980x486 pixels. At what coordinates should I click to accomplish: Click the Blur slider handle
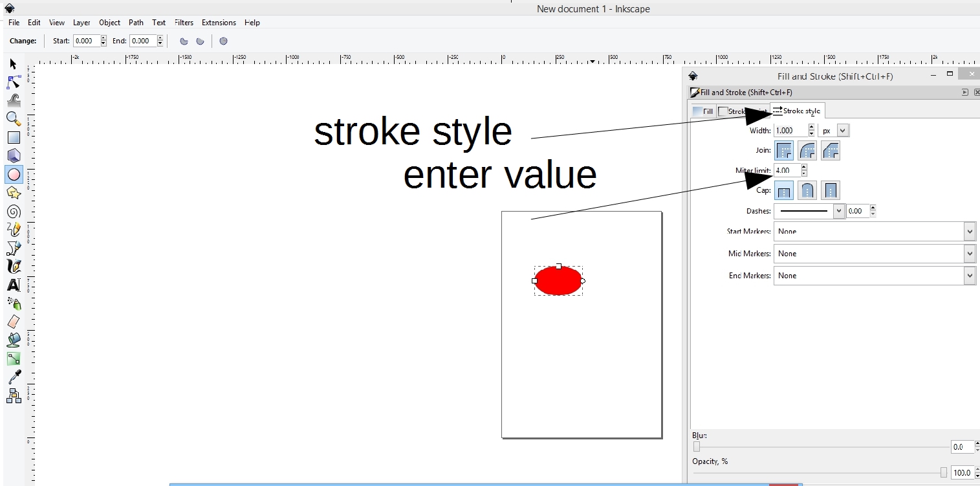pos(697,447)
